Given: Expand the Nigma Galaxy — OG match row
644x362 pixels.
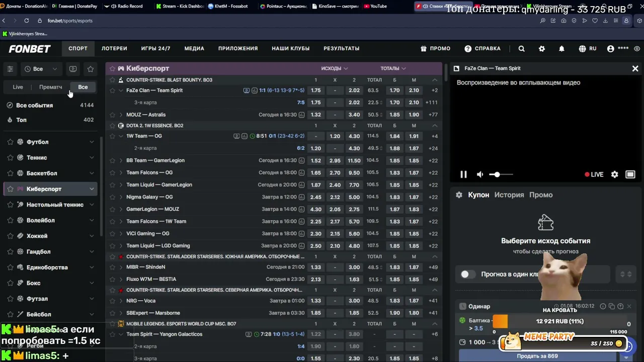Looking at the screenshot, I should pos(121,197).
